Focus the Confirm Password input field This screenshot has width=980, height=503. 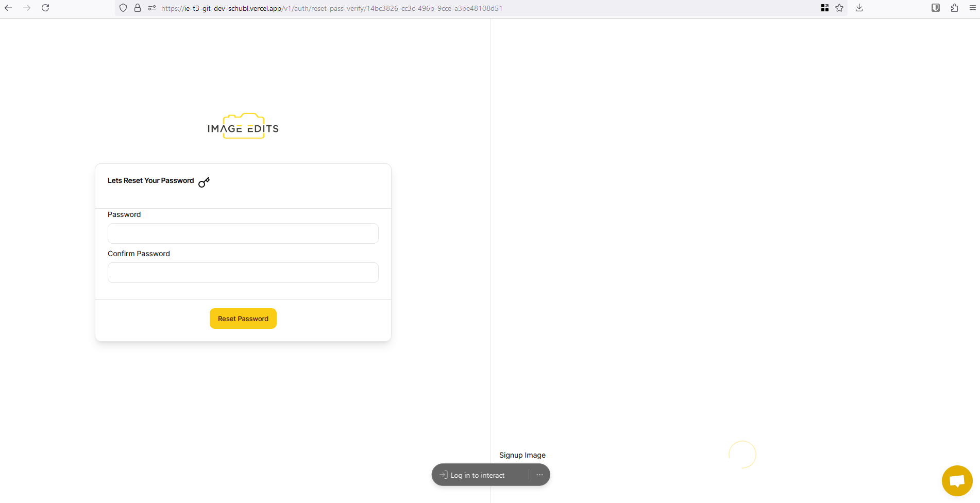[243, 273]
